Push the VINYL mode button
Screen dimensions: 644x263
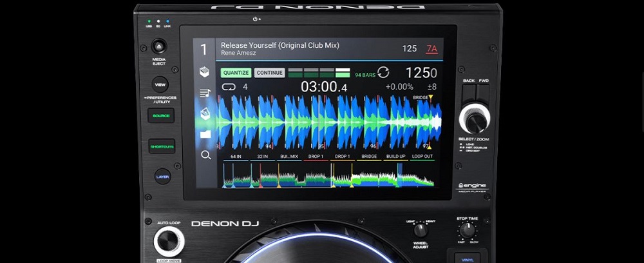click(467, 258)
